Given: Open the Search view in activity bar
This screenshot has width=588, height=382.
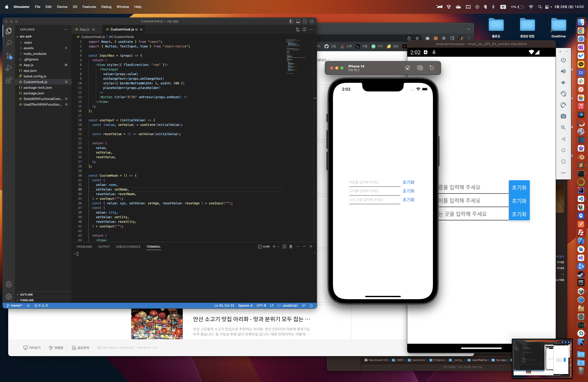Looking at the screenshot, I should point(9,43).
